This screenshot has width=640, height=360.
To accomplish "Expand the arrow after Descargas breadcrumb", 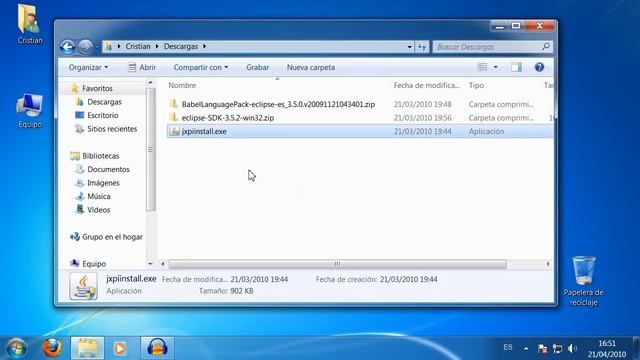I will point(204,47).
